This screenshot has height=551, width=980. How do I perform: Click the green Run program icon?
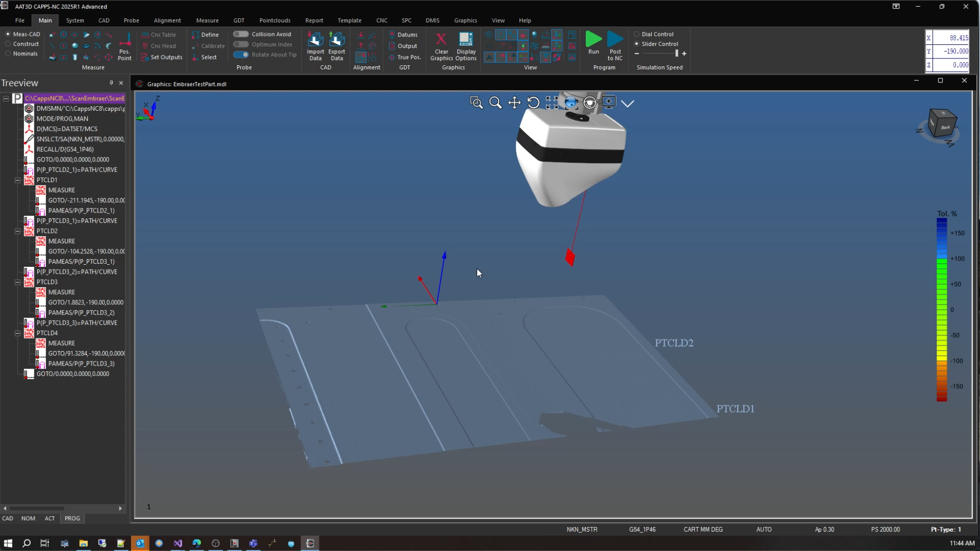tap(593, 40)
